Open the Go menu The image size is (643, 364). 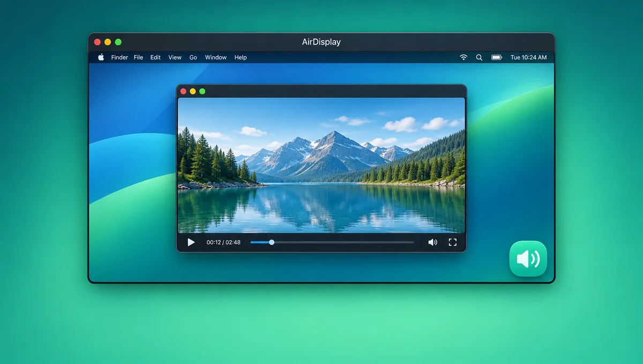(x=193, y=57)
